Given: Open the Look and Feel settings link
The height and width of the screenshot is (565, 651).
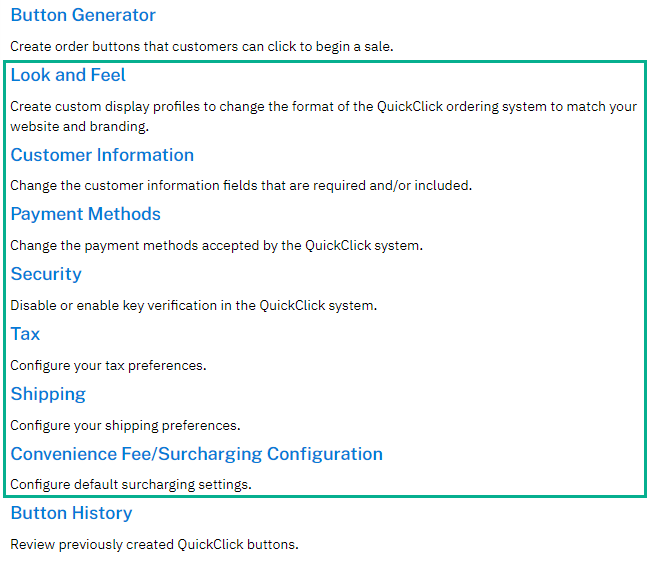Looking at the screenshot, I should (68, 75).
